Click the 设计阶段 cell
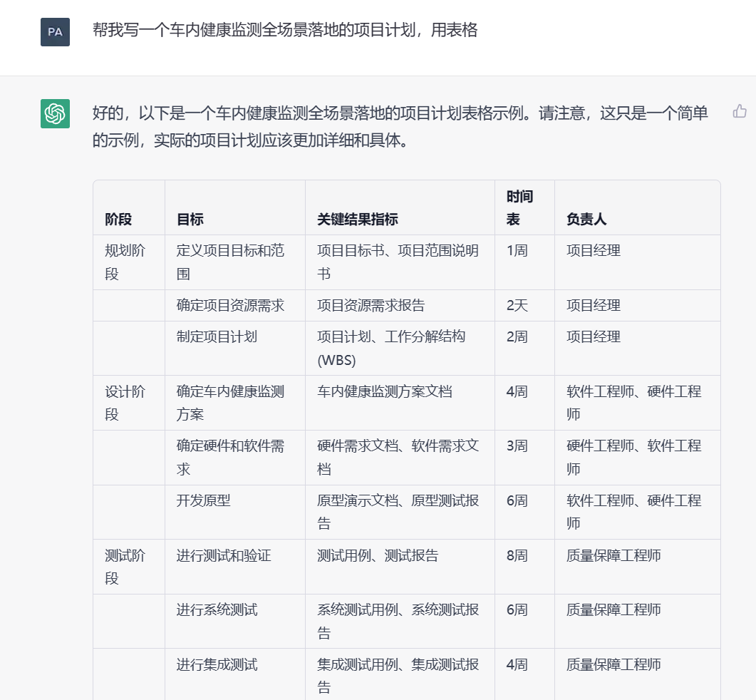The width and height of the screenshot is (756, 700). [x=125, y=403]
